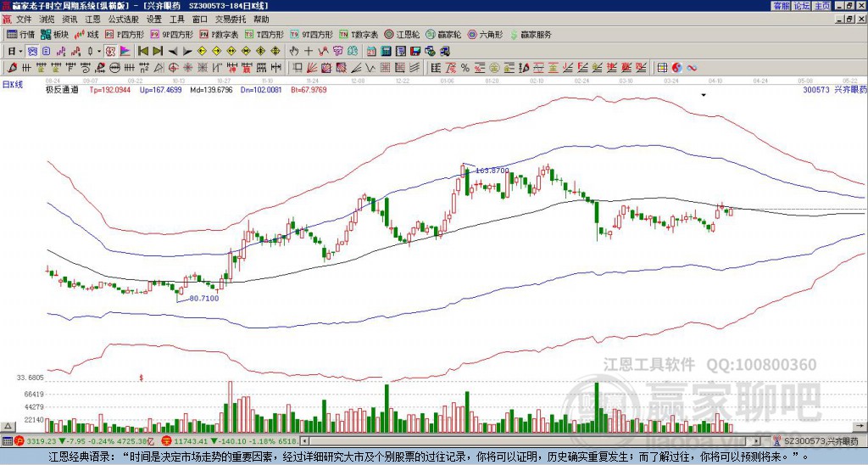Open the 文件 menu
This screenshot has width=868, height=465.
24,20
